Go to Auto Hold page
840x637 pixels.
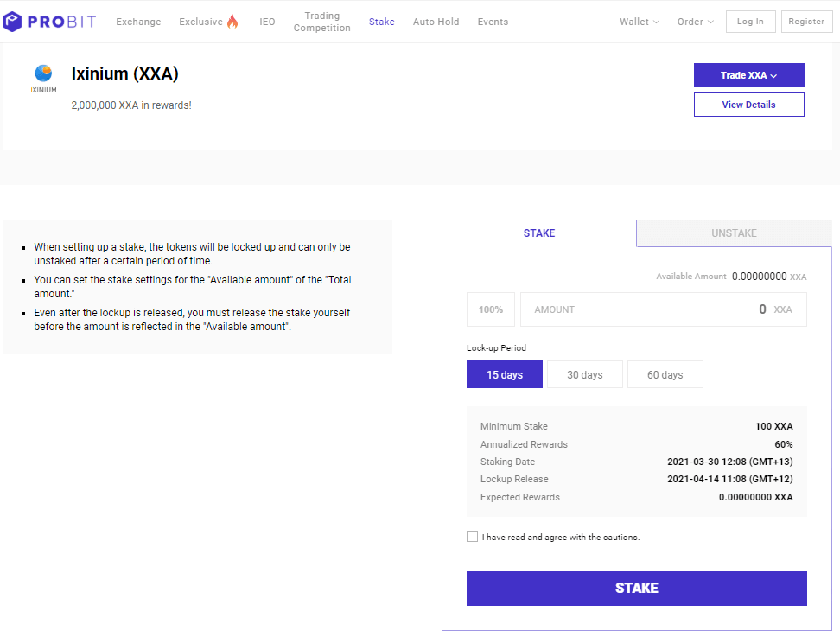[x=436, y=22]
